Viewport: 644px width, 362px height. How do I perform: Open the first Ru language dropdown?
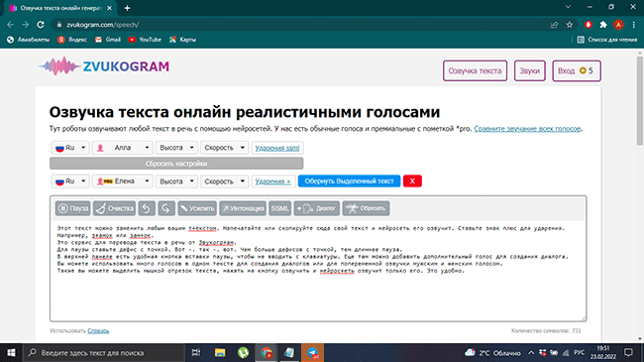(x=69, y=148)
